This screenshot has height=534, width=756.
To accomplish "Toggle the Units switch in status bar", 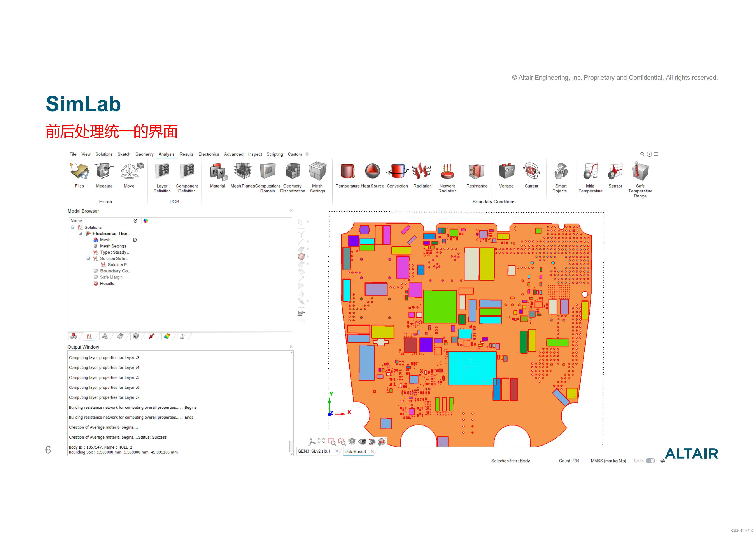I will pos(650,461).
